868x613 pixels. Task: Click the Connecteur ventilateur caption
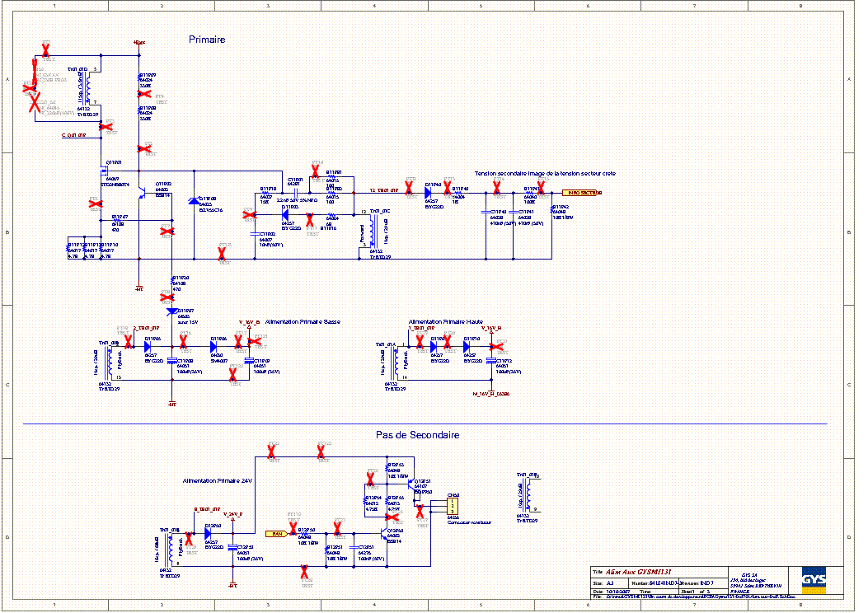point(469,522)
